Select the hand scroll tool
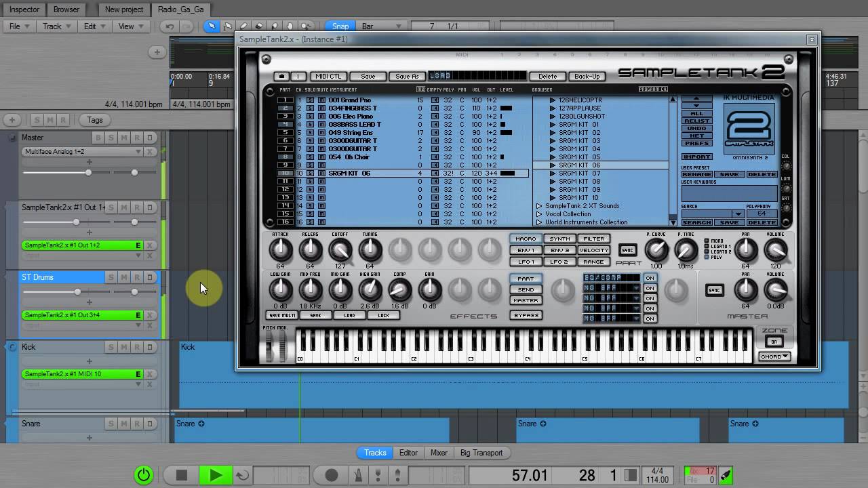 coord(290,26)
